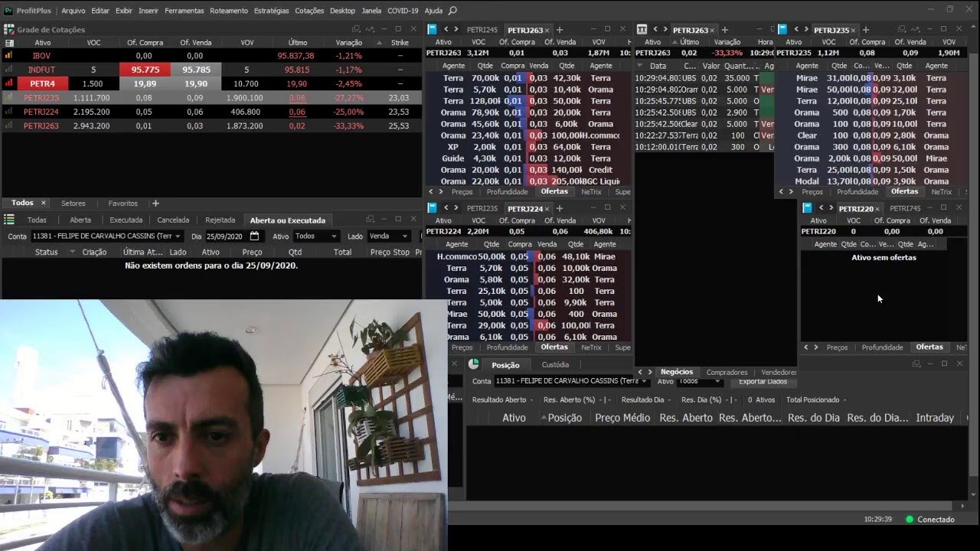980x551 pixels.
Task: Select the PETRI745 tab
Action: (x=905, y=208)
